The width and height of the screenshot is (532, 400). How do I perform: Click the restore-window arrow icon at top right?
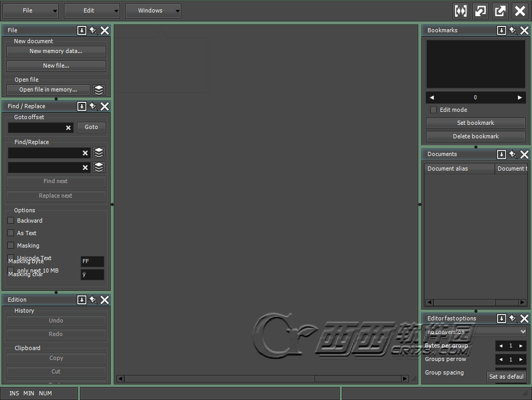pyautogui.click(x=480, y=11)
